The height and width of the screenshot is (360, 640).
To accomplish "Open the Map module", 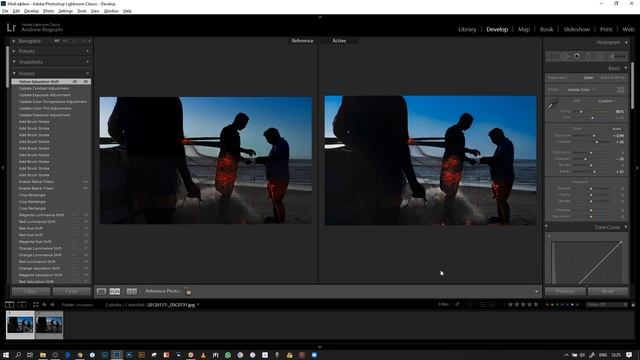I will point(524,29).
